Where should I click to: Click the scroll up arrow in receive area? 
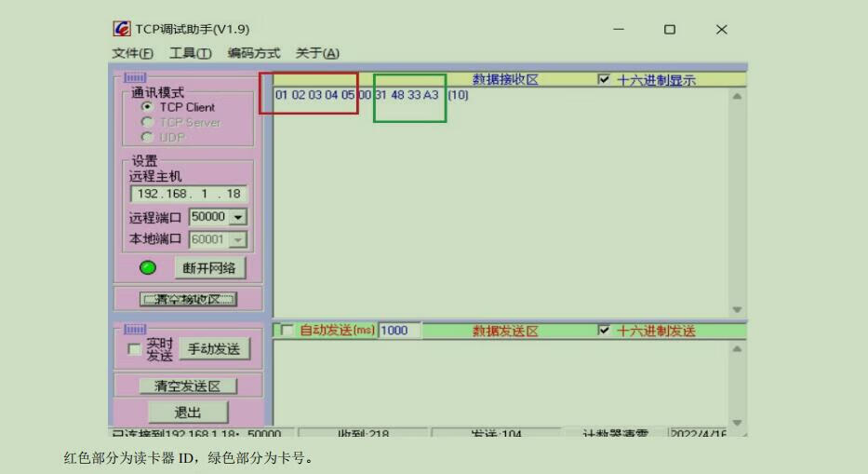point(738,96)
